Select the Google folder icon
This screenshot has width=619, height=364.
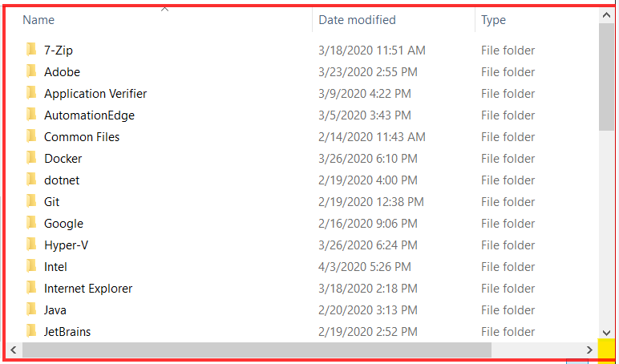[x=31, y=223]
